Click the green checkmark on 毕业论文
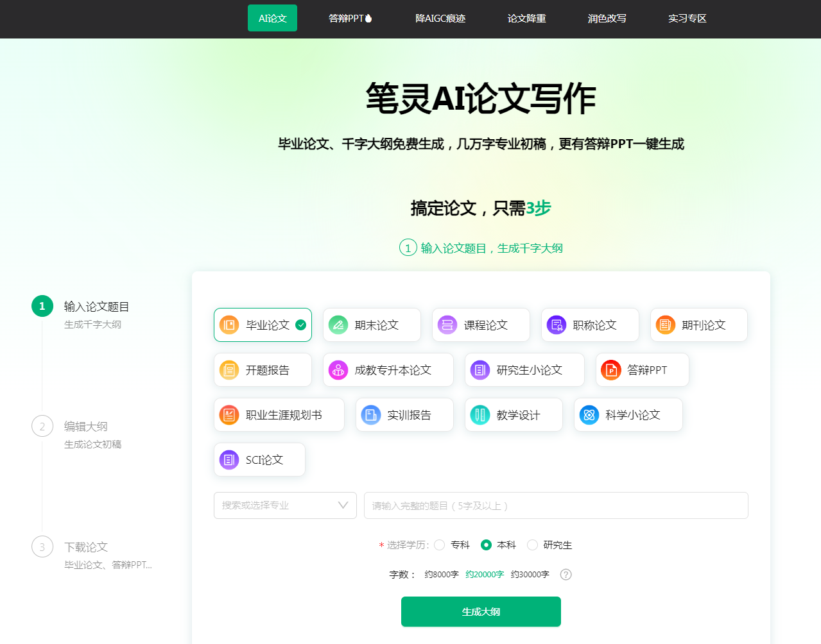This screenshot has height=644, width=821. point(300,325)
